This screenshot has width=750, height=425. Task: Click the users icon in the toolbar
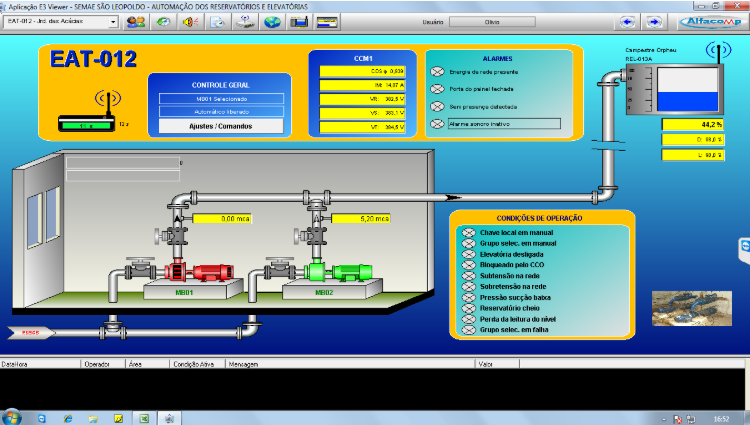pos(134,21)
